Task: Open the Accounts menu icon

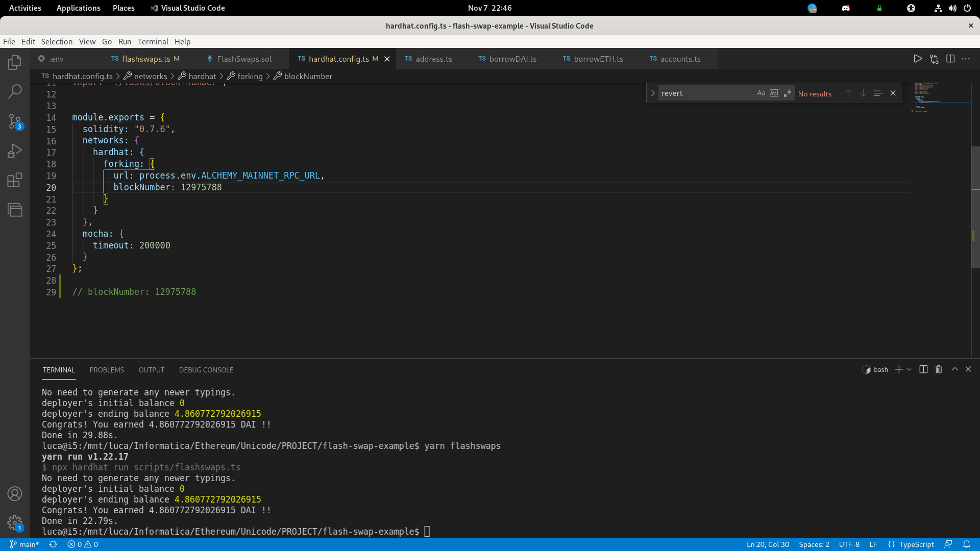Action: (15, 493)
